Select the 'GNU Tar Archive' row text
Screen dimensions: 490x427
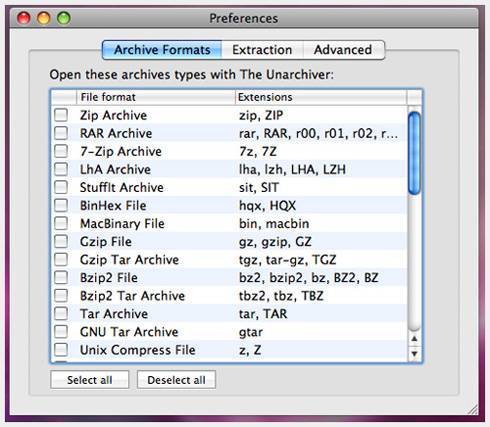click(129, 332)
